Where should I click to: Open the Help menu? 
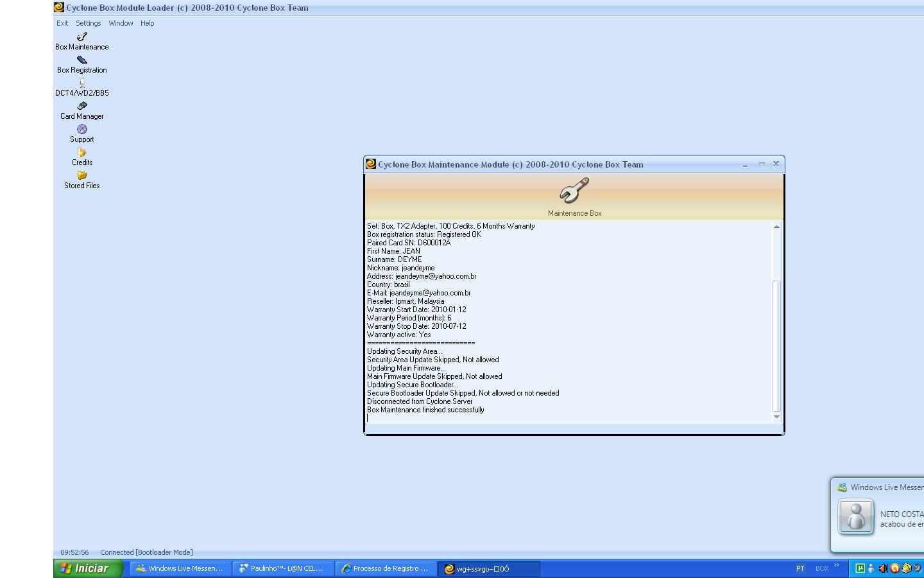pos(148,23)
